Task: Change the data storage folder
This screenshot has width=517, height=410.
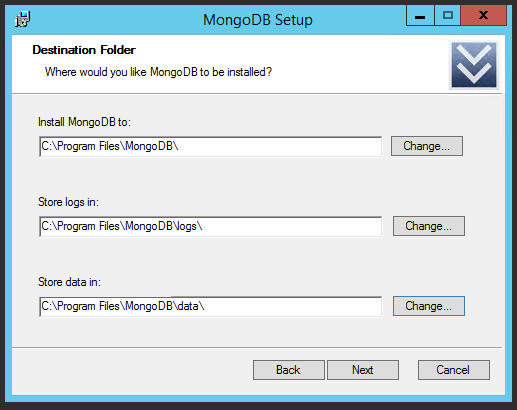Action: click(x=429, y=306)
